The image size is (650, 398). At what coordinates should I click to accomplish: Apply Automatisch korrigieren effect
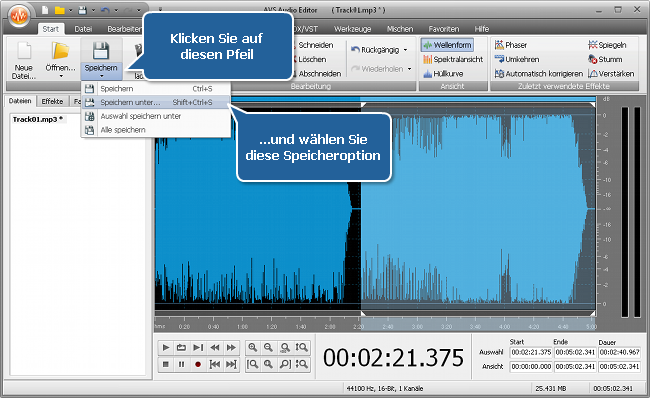pyautogui.click(x=538, y=74)
